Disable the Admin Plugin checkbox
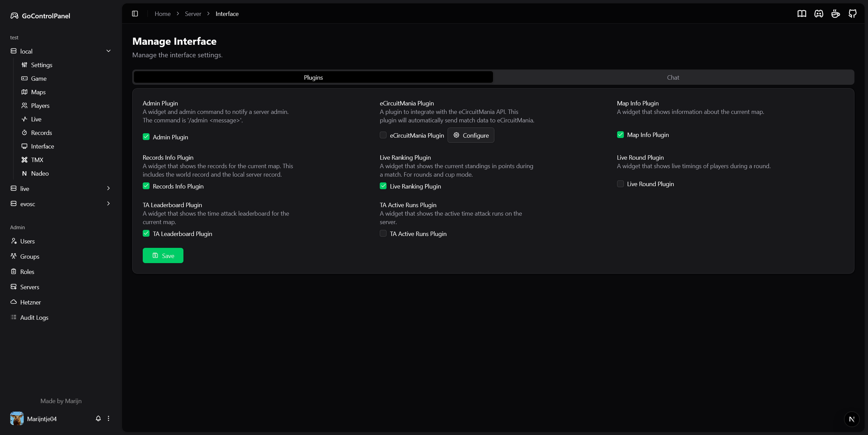 coord(146,137)
